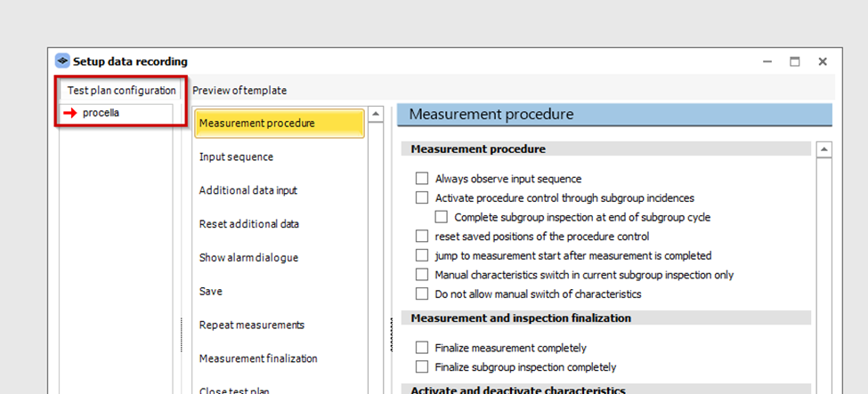Screen dimensions: 868x394
Task: Maximize the Setup data recording window
Action: [795, 62]
